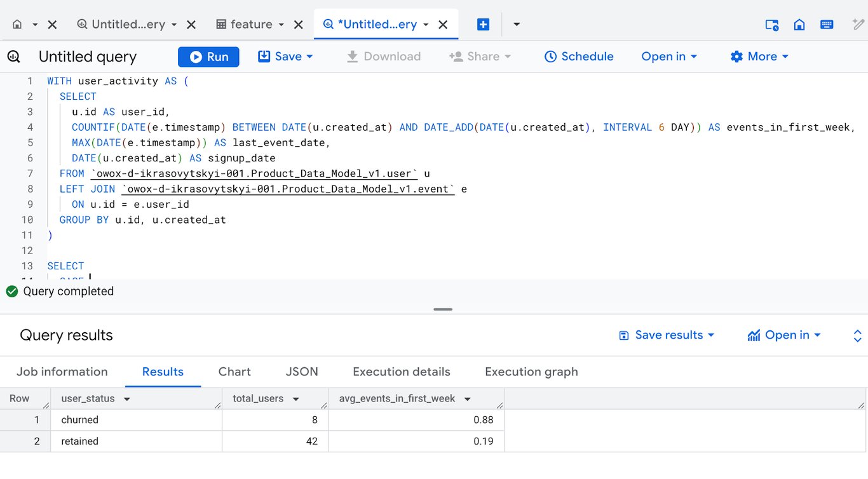
Task: Open total_users column header menu arrow
Action: click(x=295, y=400)
